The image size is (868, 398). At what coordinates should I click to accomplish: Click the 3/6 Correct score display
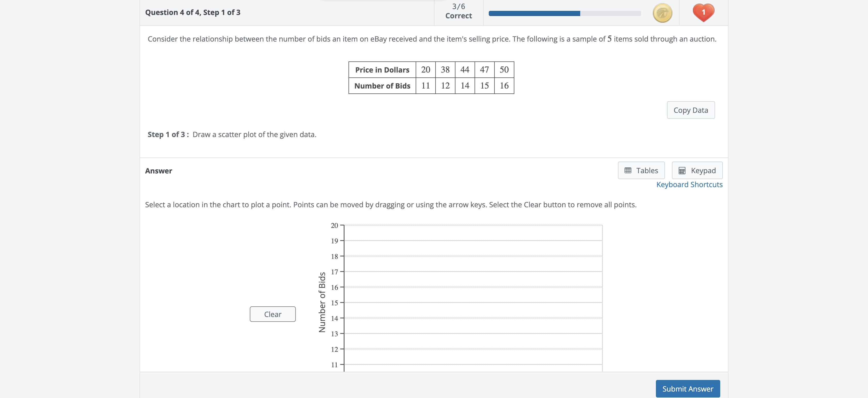[458, 10]
